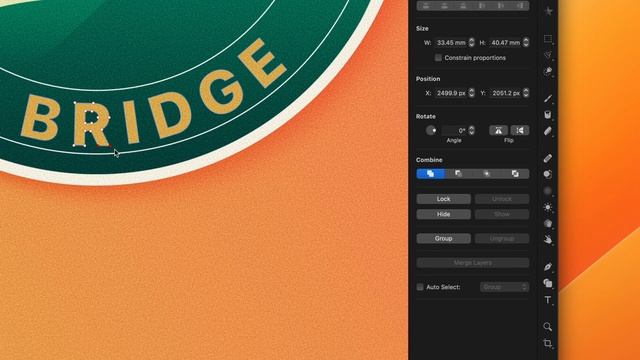Screen dimensions: 640x360
Task: Adjust the Height value stepper
Action: click(x=526, y=42)
